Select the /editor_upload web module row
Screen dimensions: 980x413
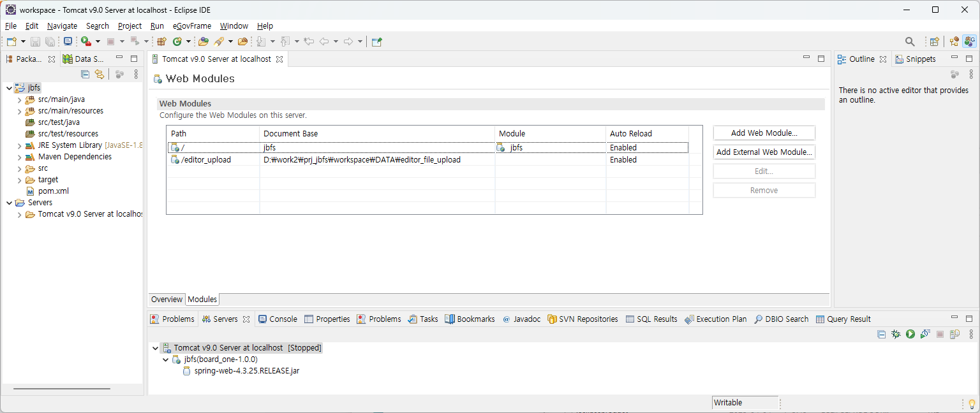click(x=428, y=160)
